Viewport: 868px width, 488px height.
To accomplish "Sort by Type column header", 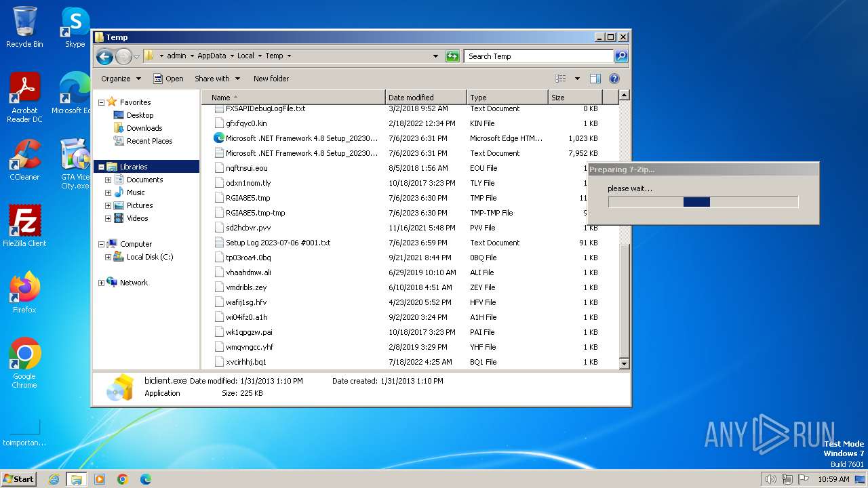I will (x=507, y=98).
